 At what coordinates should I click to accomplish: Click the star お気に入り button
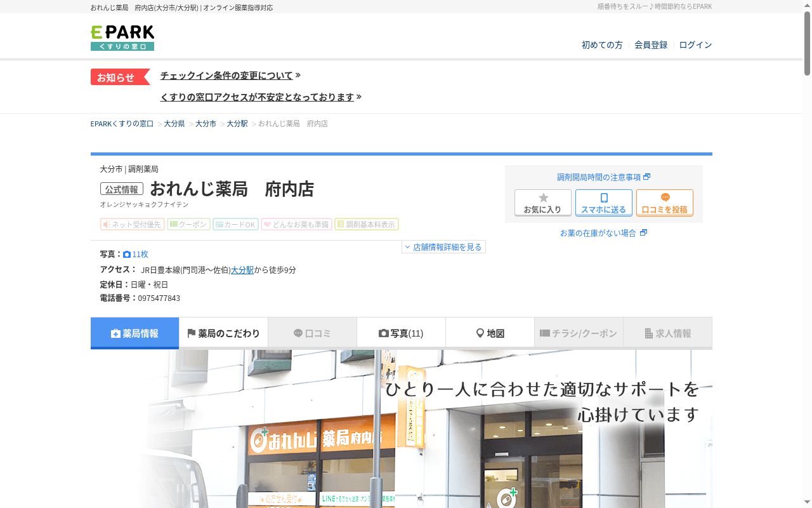(543, 203)
